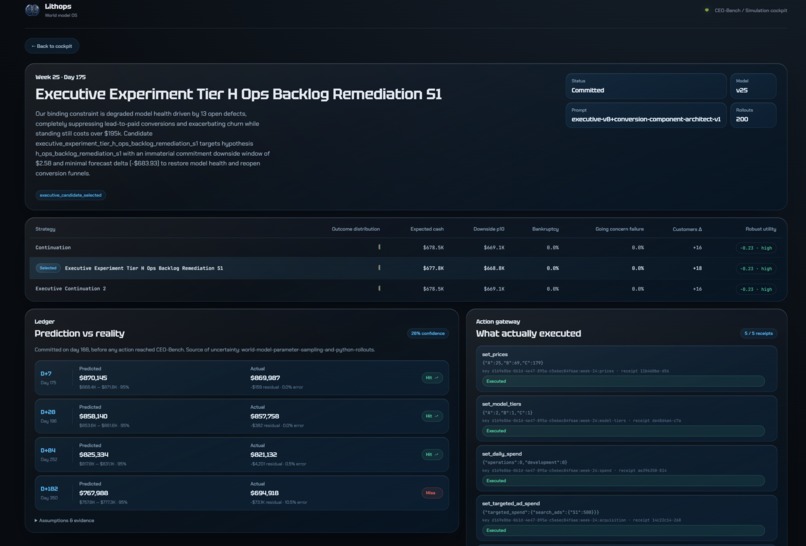
Task: Click the set_model_tiers action title
Action: pyautogui.click(x=502, y=404)
